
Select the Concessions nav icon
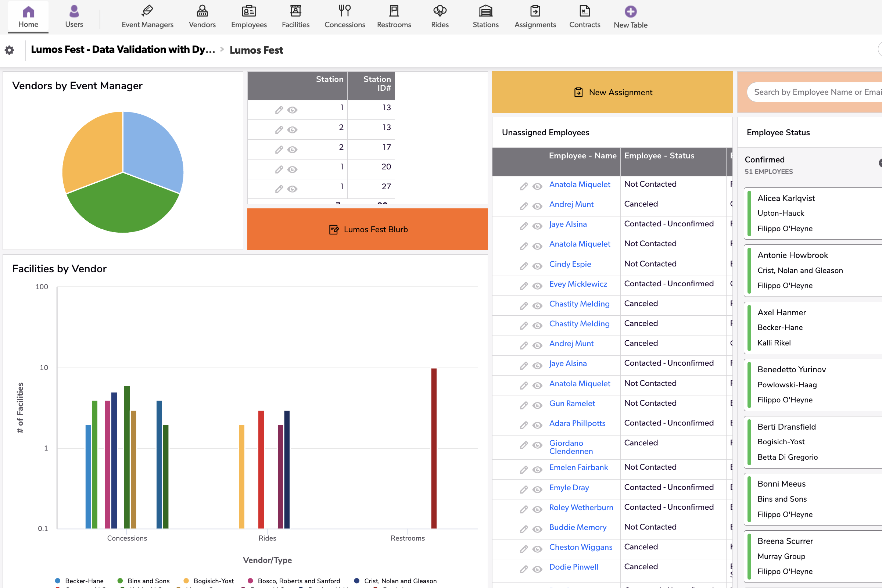344,16
